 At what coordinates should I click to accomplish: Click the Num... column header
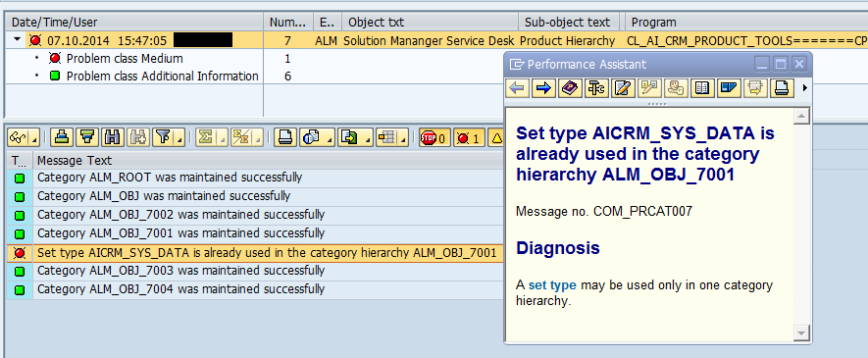point(287,23)
